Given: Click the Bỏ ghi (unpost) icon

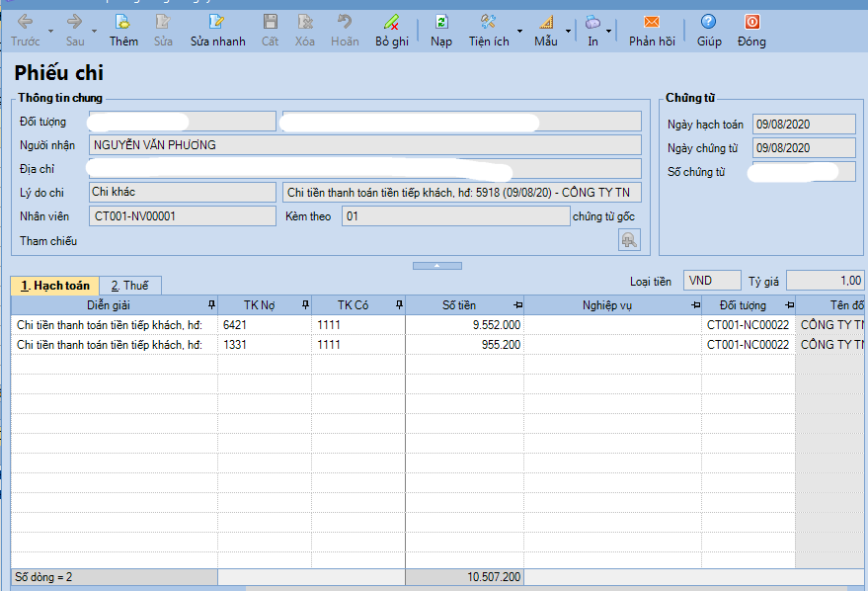Looking at the screenshot, I should (392, 22).
